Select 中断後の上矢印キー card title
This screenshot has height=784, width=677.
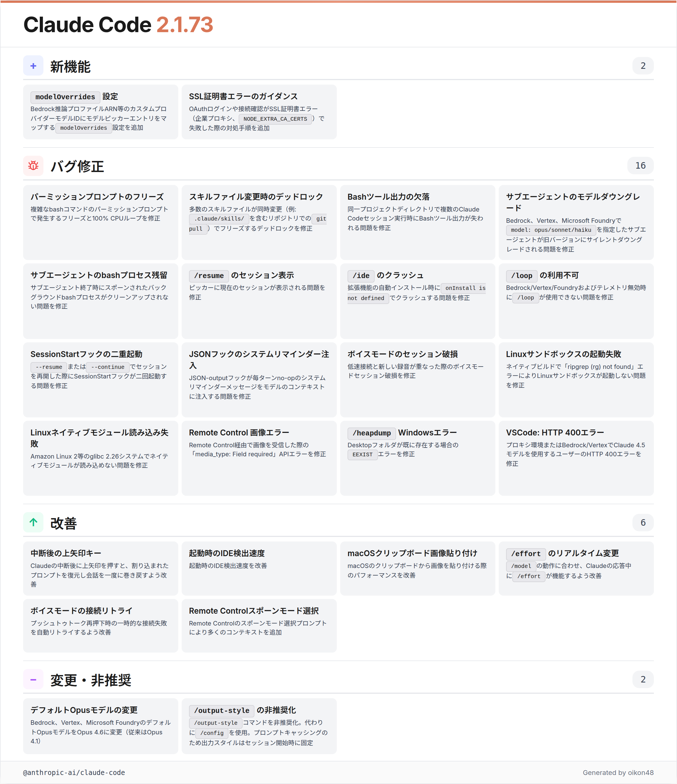click(x=66, y=553)
